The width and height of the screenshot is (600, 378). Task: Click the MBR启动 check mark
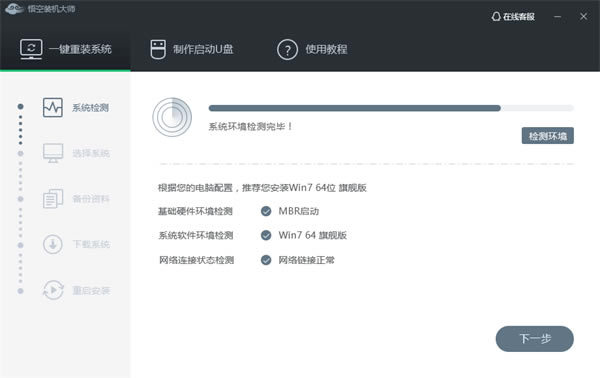click(x=266, y=211)
